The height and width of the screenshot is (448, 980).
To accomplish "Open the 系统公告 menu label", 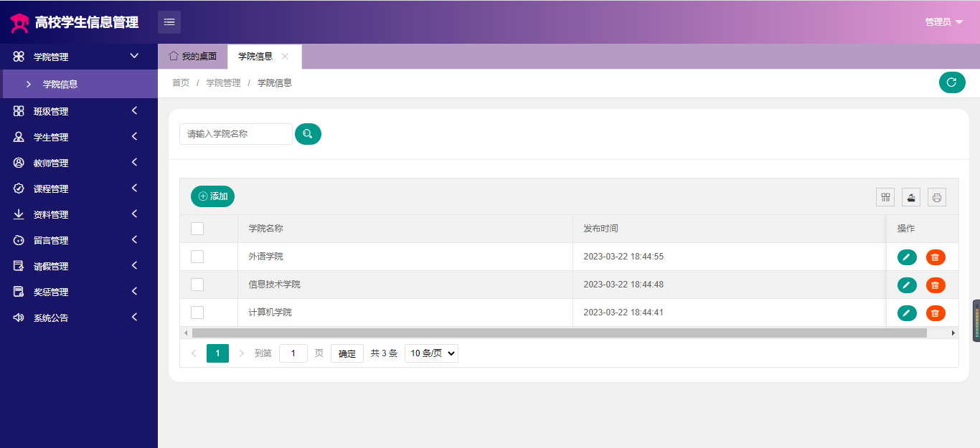I will click(51, 318).
